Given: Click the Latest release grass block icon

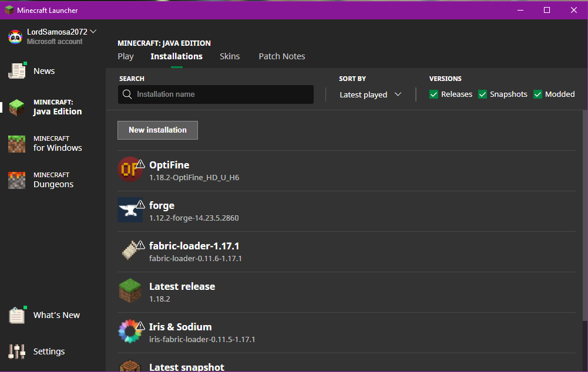Looking at the screenshot, I should 130,290.
